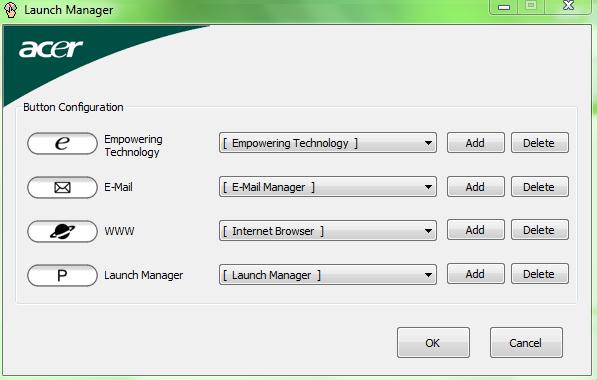Add a program for Empowering Technology key
This screenshot has height=380, width=597.
(x=476, y=143)
